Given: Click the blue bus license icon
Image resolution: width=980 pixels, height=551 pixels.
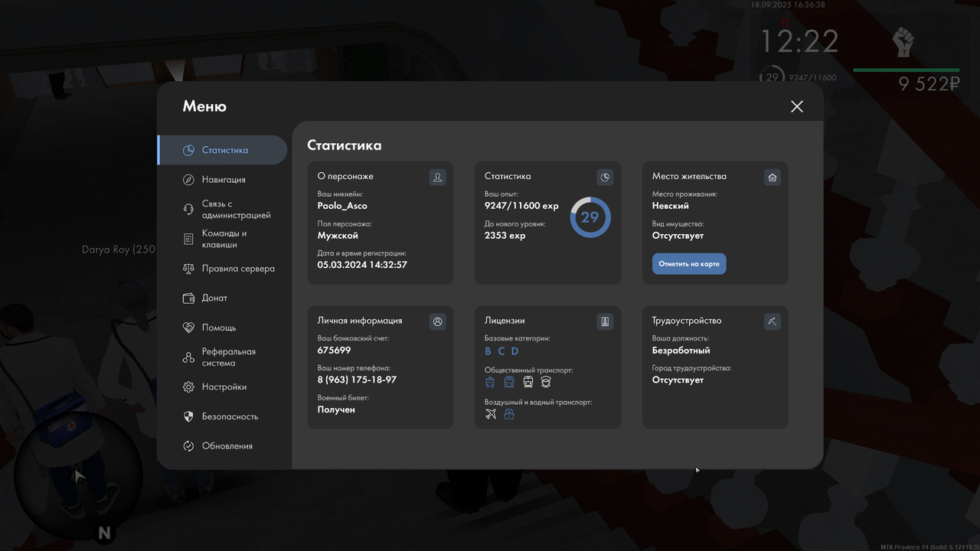Looking at the screenshot, I should 509,382.
